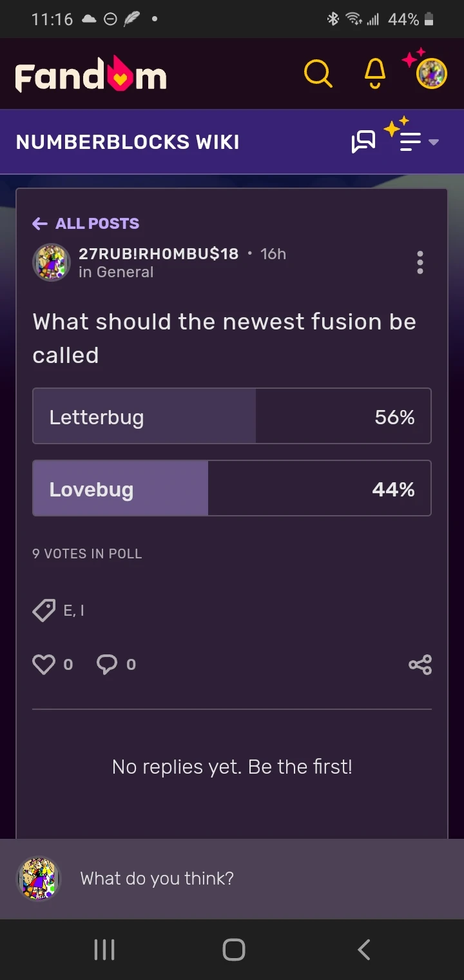Like the post with the heart icon
Screen dimensions: 464x980
[43, 664]
